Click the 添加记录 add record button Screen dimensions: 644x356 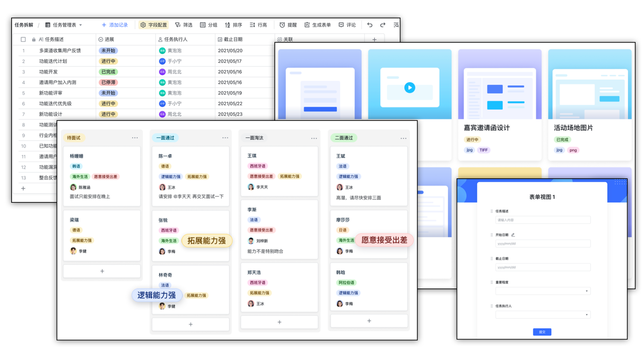pyautogui.click(x=115, y=25)
